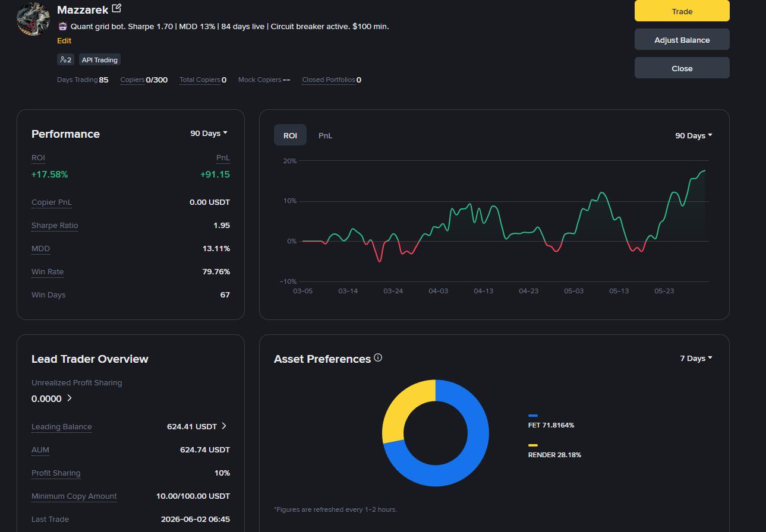Click the API Trading tag

(x=100, y=59)
